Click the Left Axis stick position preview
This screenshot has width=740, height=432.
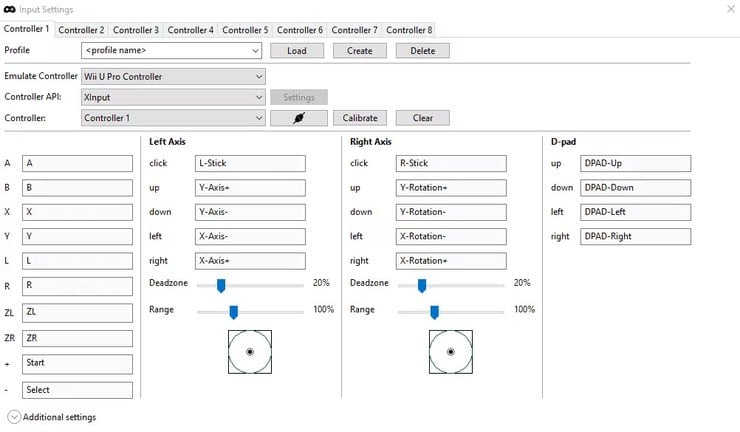(x=250, y=352)
